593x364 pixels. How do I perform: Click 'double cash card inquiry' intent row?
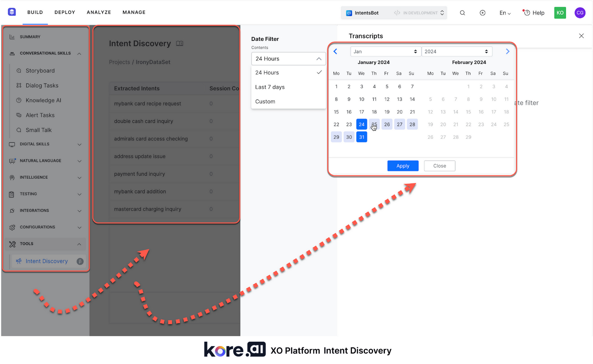pyautogui.click(x=174, y=121)
